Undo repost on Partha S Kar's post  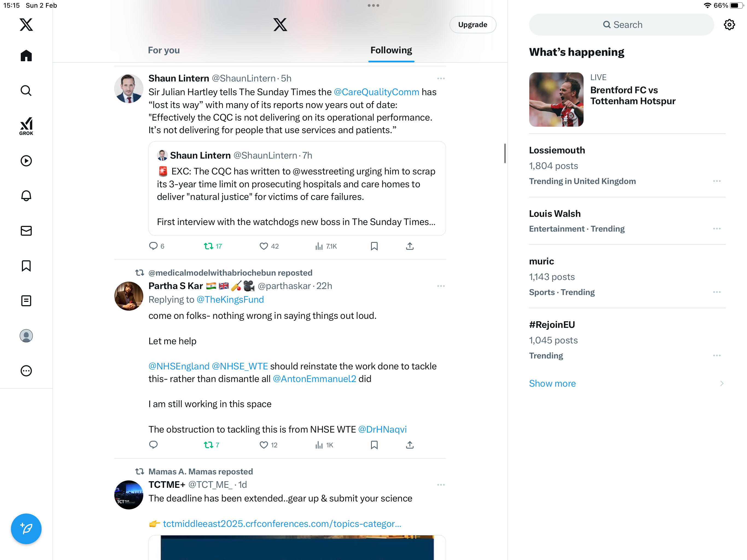pyautogui.click(x=211, y=445)
